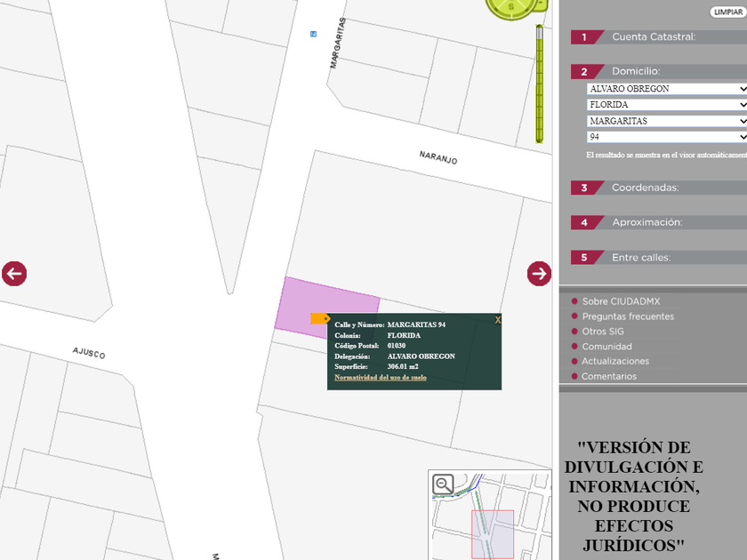Expand the Aproximación search section
The height and width of the screenshot is (560, 747).
click(x=647, y=222)
